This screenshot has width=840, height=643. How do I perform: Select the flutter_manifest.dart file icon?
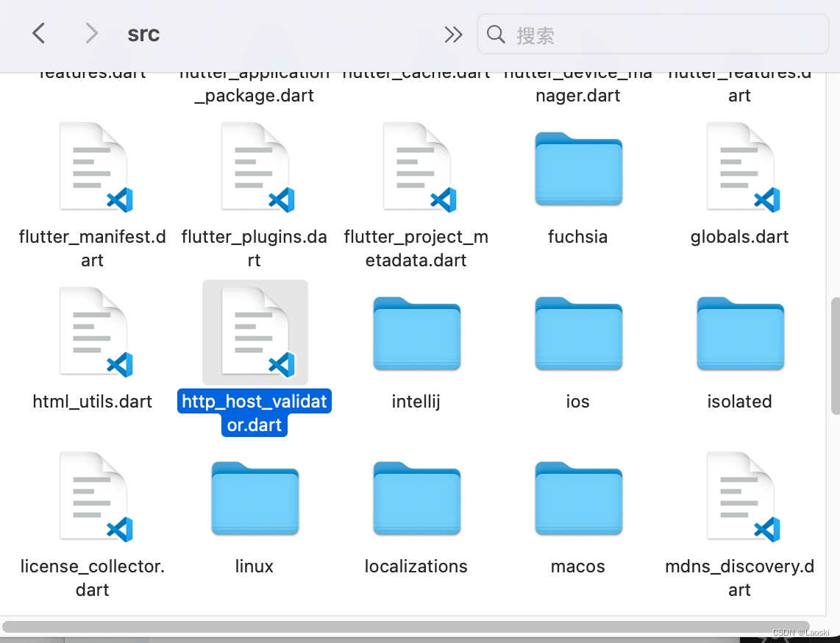96,168
